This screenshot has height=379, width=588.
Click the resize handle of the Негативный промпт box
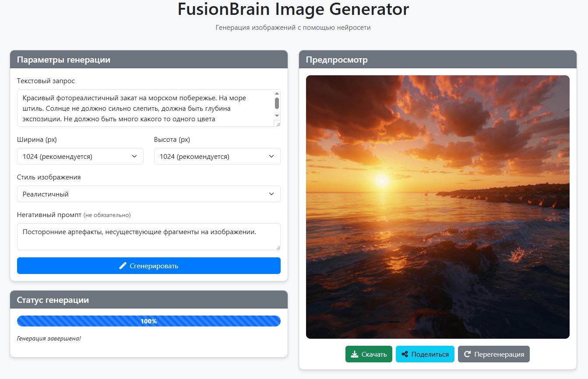click(277, 247)
